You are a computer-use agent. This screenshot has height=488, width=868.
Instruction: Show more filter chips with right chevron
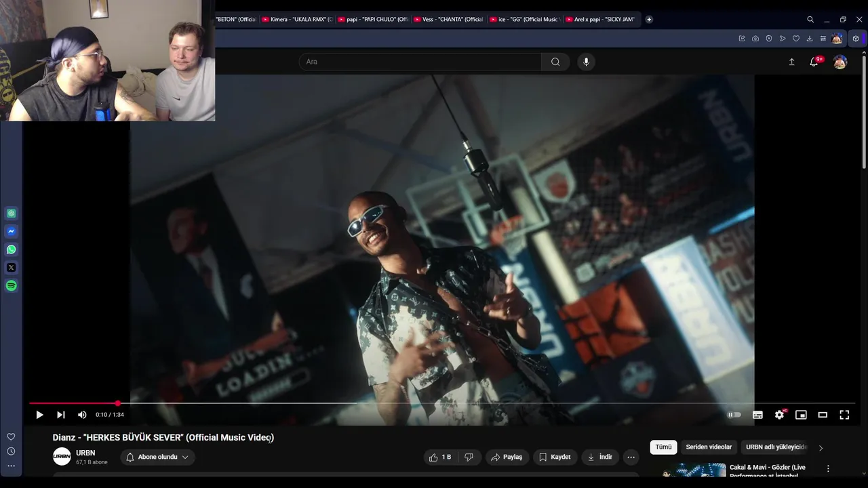tap(821, 448)
